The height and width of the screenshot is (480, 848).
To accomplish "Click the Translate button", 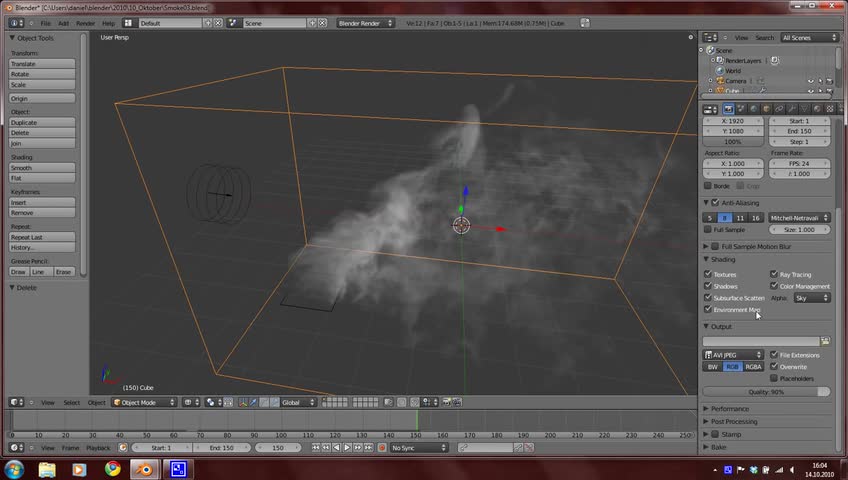I will tap(42, 64).
